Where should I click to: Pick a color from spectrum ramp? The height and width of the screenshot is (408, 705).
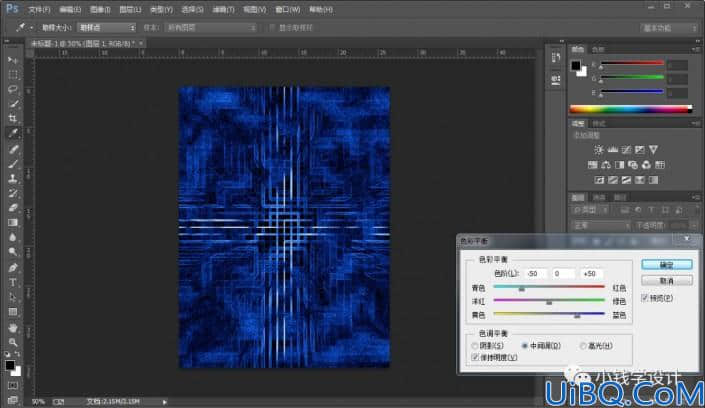coord(631,109)
